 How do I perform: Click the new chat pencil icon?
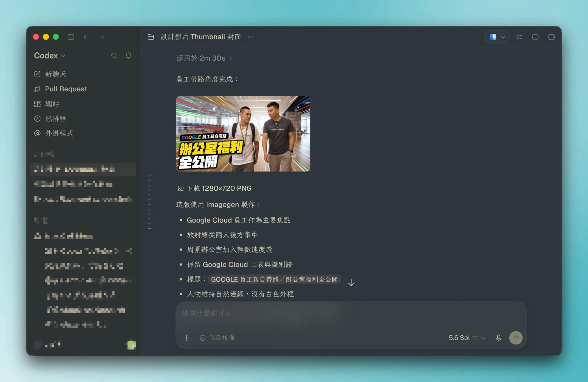click(x=37, y=74)
